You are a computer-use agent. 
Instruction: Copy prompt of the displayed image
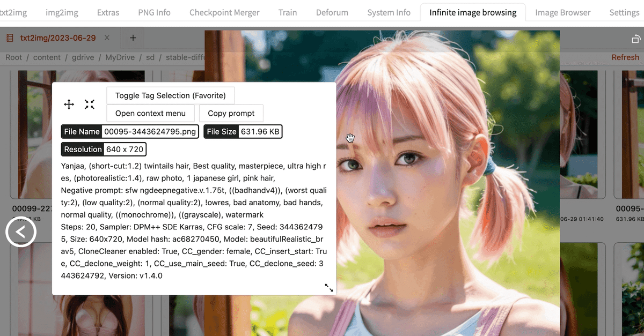[231, 113]
